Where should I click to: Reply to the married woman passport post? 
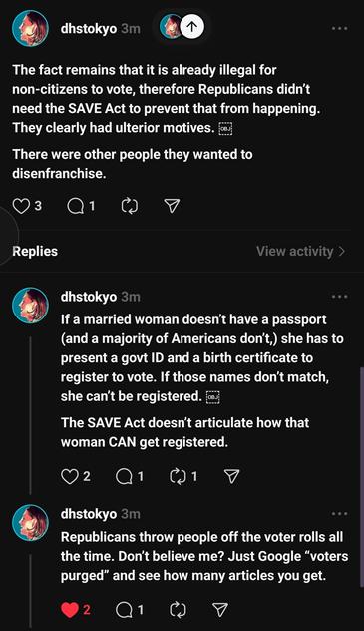pos(123,477)
